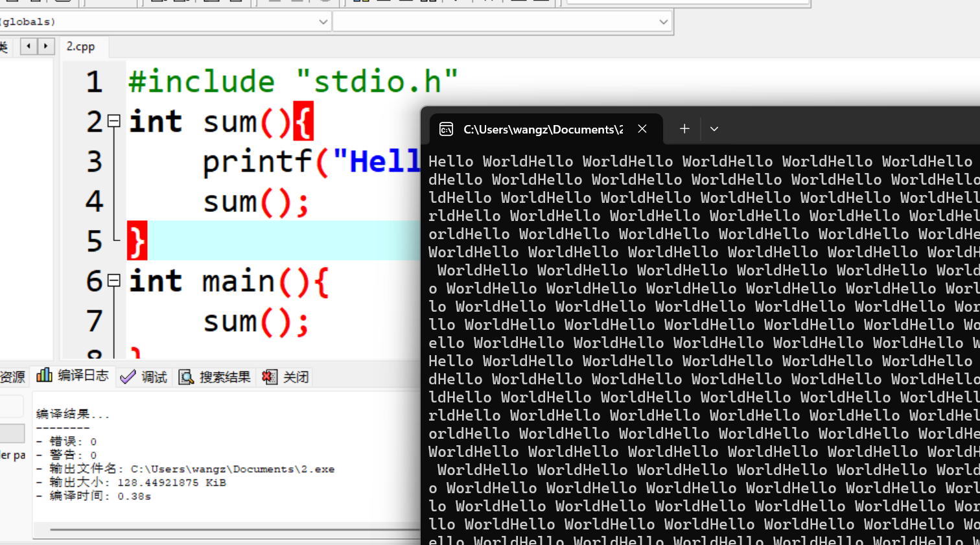Switch to the 资源 panel tab
Viewport: 980px width, 545px height.
click(x=12, y=377)
